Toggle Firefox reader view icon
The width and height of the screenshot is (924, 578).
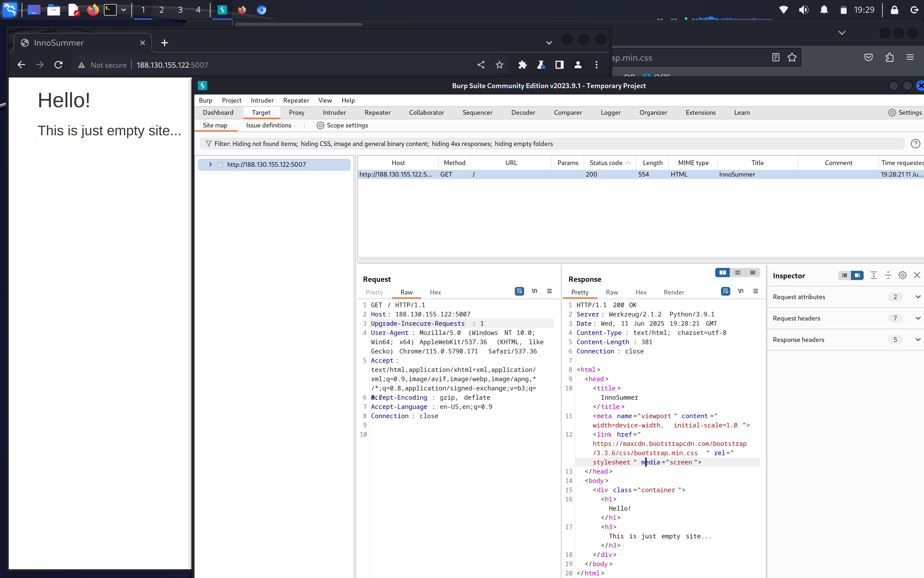tap(776, 57)
